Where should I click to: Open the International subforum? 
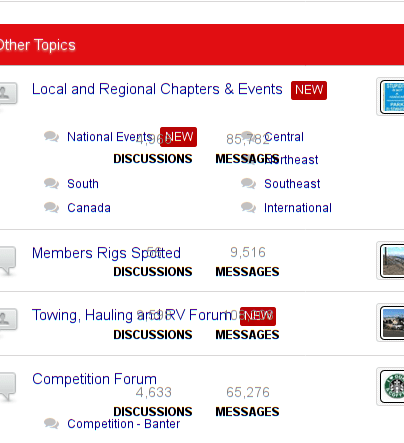click(298, 208)
